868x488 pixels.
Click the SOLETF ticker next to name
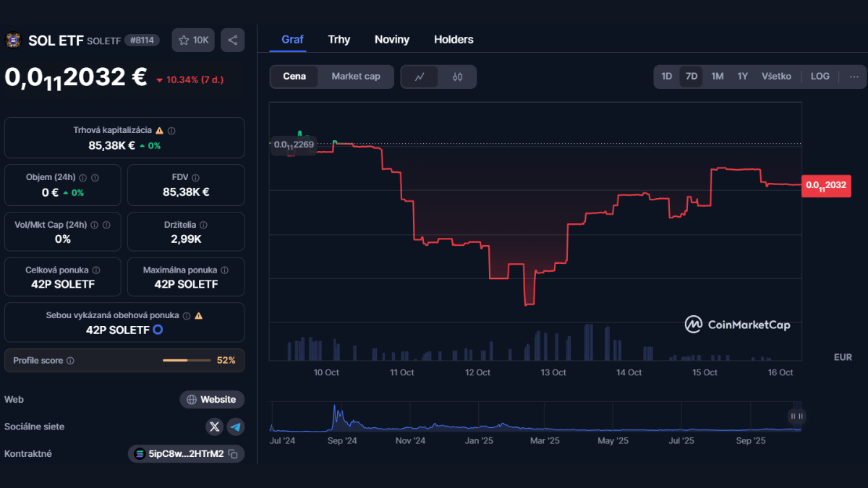pyautogui.click(x=104, y=41)
